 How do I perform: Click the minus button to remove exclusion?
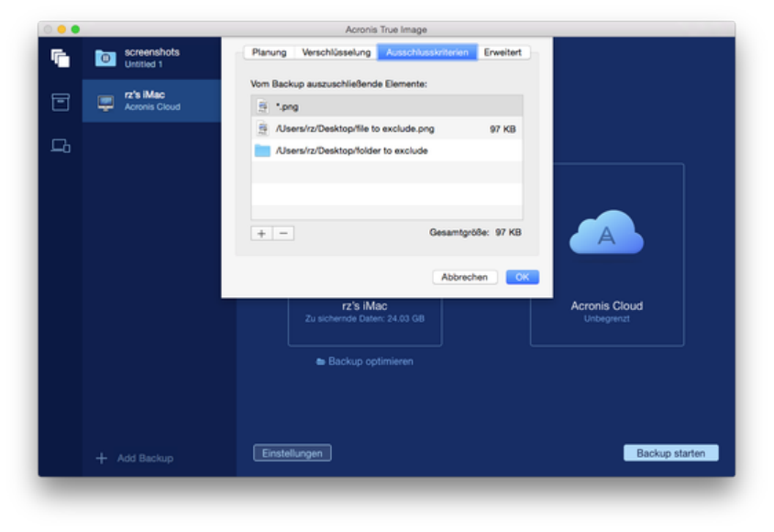[x=283, y=233]
